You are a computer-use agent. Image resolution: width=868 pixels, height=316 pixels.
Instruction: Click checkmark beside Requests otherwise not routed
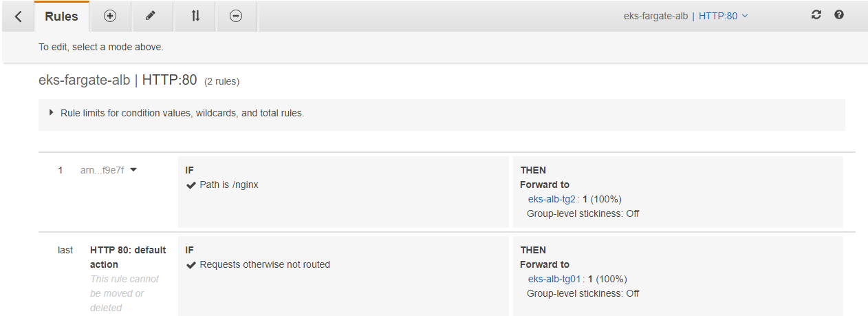(x=191, y=264)
